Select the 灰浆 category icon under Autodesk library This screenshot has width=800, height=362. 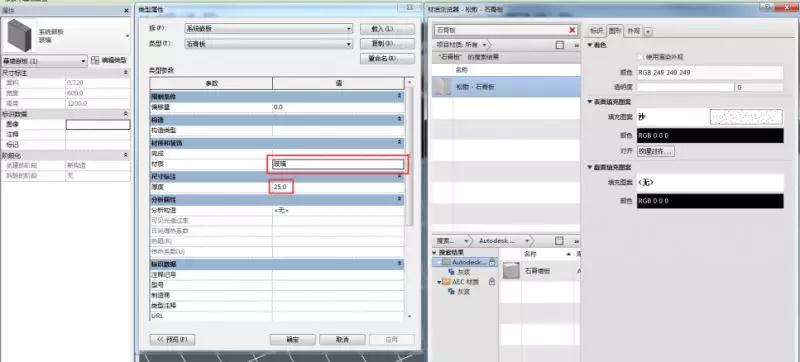[x=451, y=272]
